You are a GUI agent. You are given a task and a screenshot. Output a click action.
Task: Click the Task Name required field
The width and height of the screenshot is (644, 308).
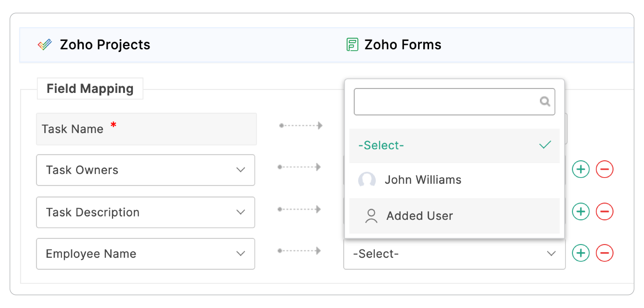pos(146,129)
